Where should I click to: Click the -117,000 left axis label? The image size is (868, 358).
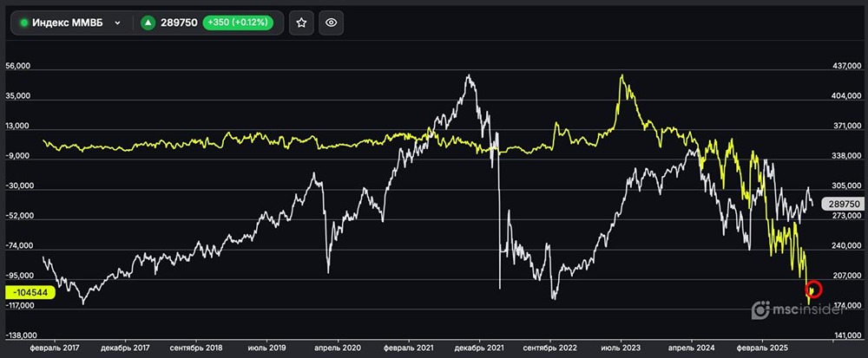point(19,305)
